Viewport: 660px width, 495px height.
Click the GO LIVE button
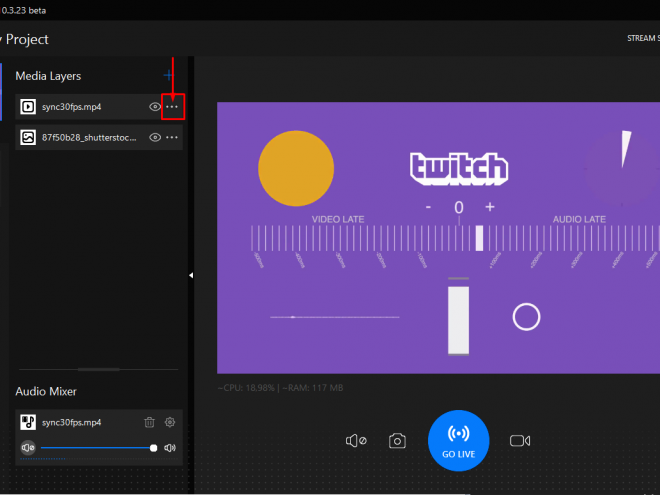pyautogui.click(x=458, y=441)
